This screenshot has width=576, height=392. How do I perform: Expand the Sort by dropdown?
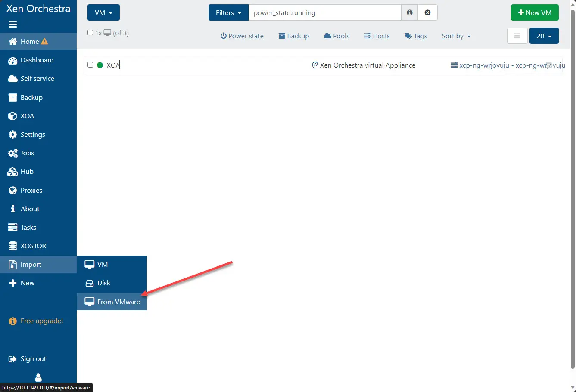pos(456,36)
